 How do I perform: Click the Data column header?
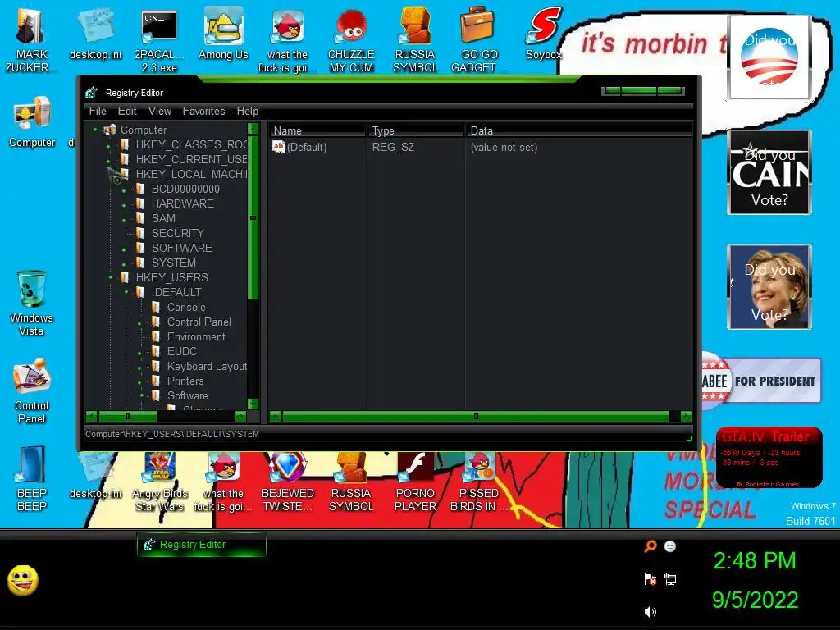pyautogui.click(x=580, y=130)
